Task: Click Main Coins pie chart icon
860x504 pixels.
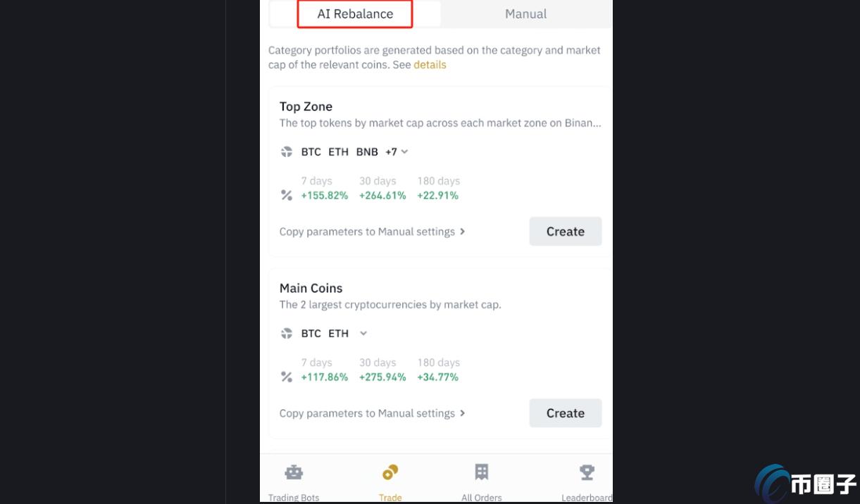Action: pyautogui.click(x=287, y=334)
